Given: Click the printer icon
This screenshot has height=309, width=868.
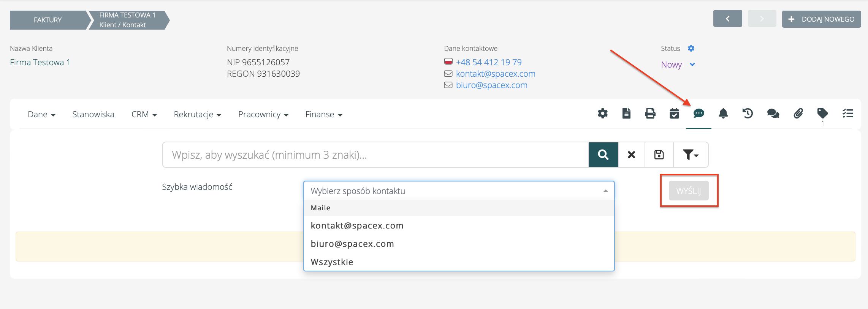Looking at the screenshot, I should click(x=650, y=114).
